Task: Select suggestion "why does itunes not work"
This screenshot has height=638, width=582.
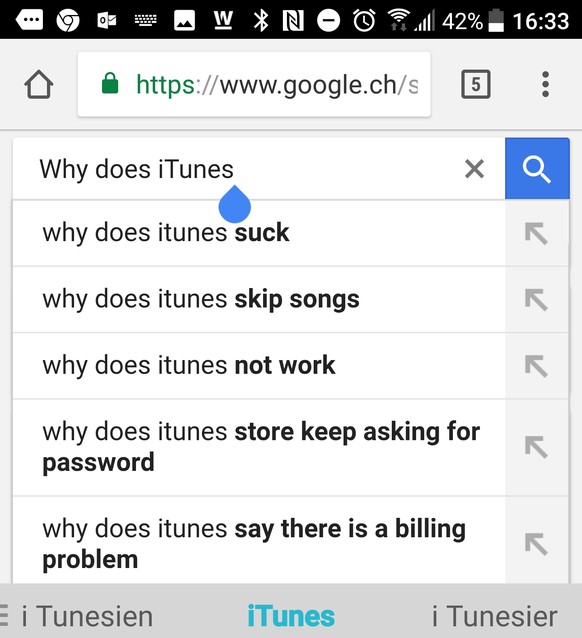Action: (x=259, y=366)
